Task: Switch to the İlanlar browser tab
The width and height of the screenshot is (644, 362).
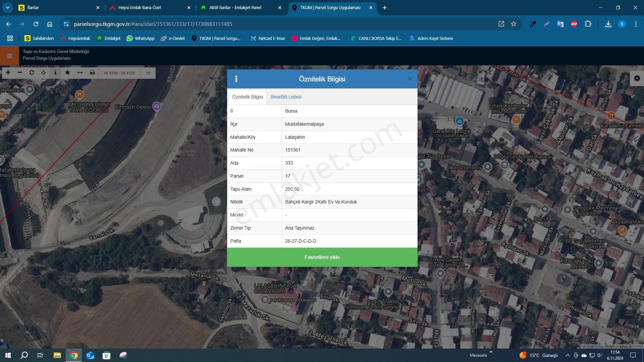Action: coord(59,7)
